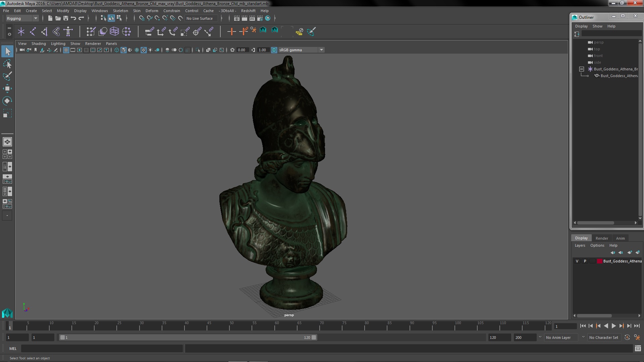Open the sRGB gamma dropdown
644x362 pixels.
pos(301,50)
